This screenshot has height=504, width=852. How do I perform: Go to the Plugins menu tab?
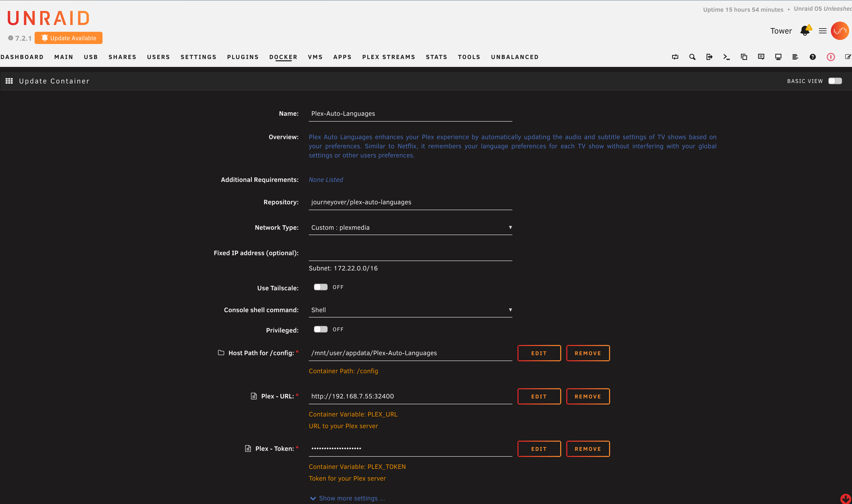[x=243, y=57]
